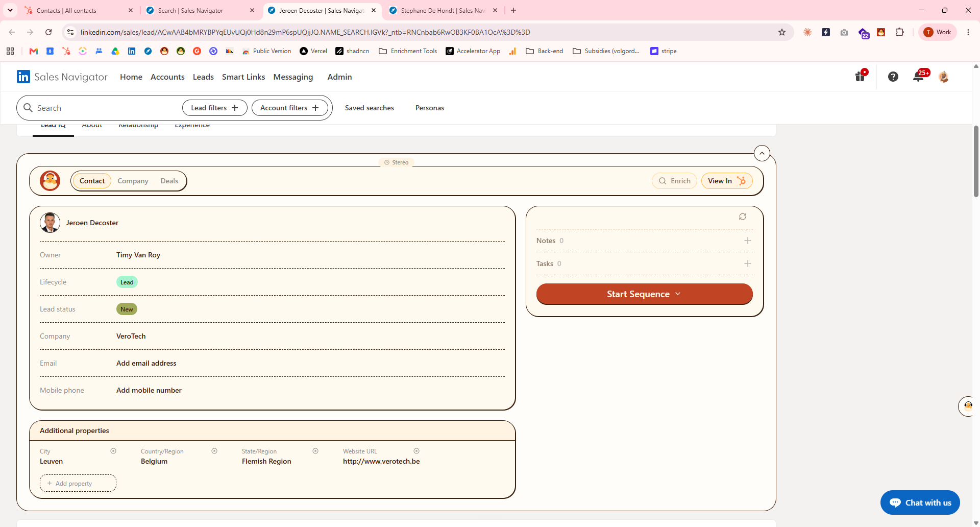The image size is (980, 527).
Task: Open the Work Chrome profile button
Action: pyautogui.click(x=938, y=32)
